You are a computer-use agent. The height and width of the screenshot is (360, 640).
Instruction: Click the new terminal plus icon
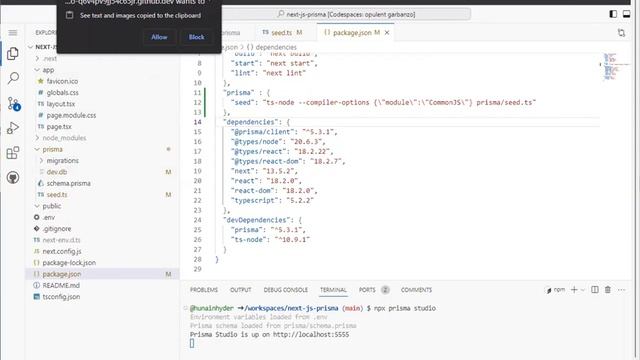[x=574, y=290]
